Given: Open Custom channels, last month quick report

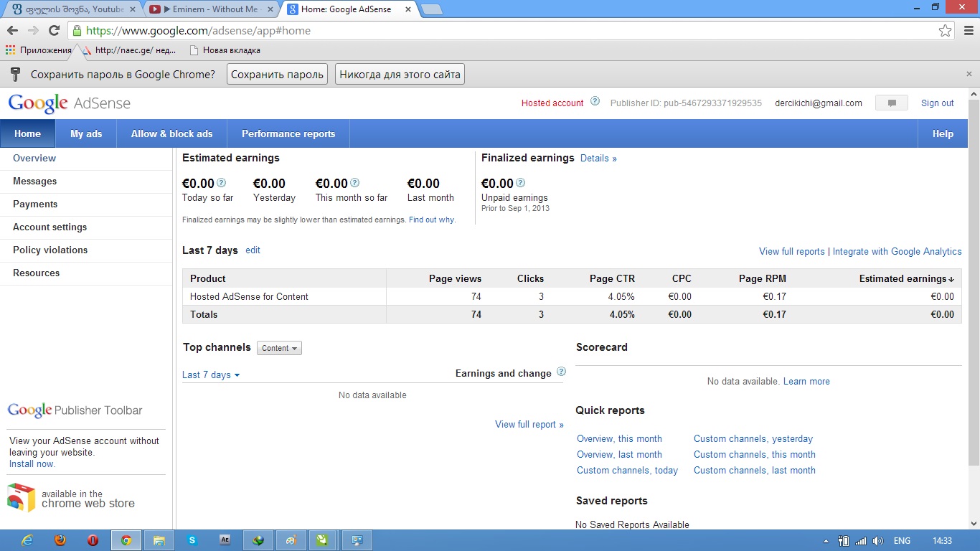Looking at the screenshot, I should 755,471.
